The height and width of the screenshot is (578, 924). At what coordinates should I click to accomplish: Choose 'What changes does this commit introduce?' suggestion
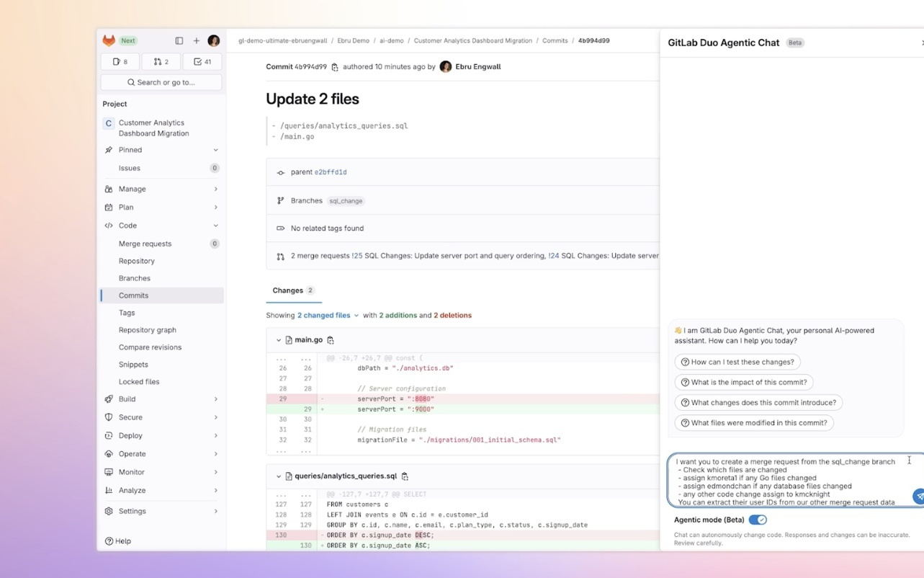tap(758, 403)
